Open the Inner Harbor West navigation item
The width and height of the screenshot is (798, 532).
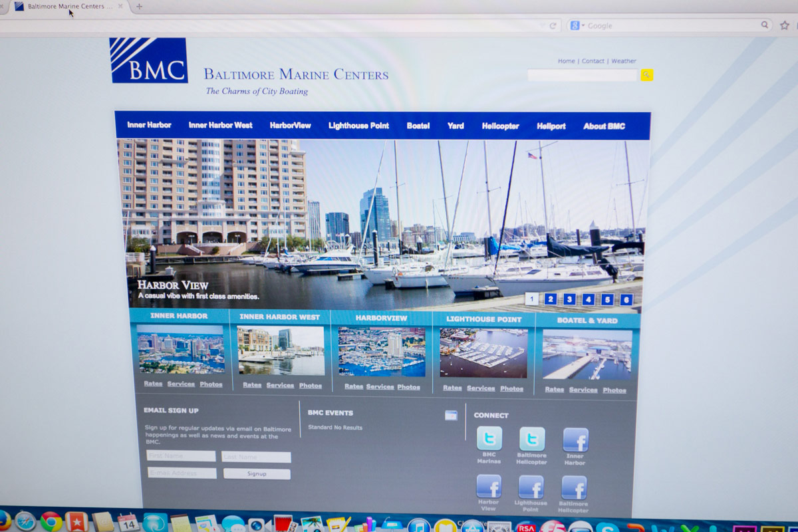tap(220, 125)
